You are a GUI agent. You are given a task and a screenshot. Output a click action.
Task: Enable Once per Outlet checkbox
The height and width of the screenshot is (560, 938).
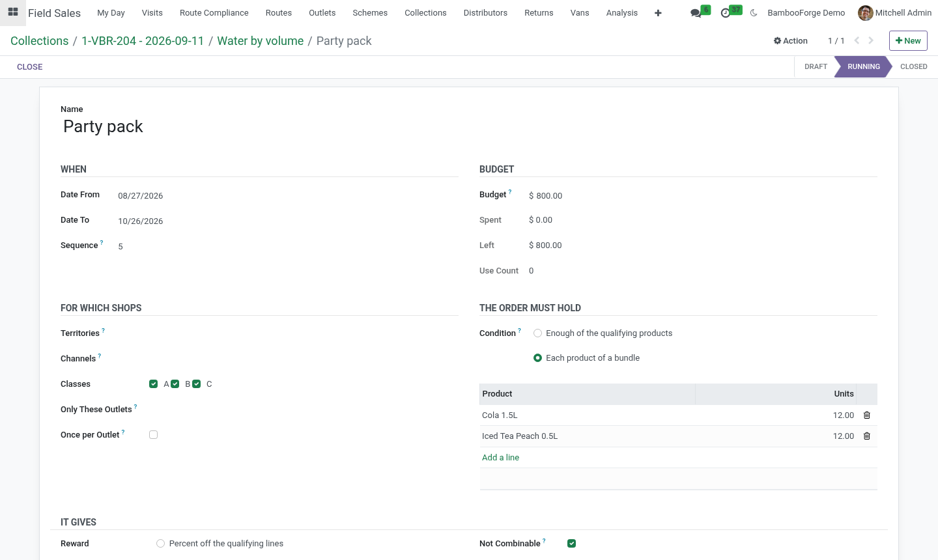(x=154, y=435)
